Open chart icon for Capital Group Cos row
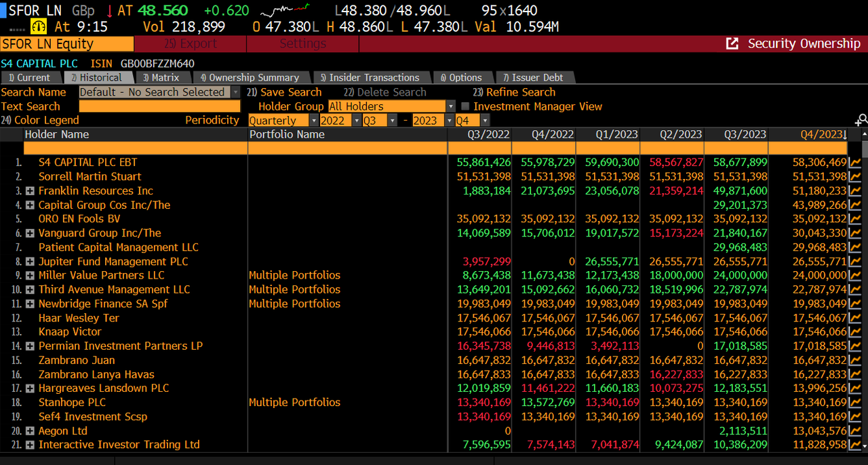The width and height of the screenshot is (868, 465). tap(854, 205)
